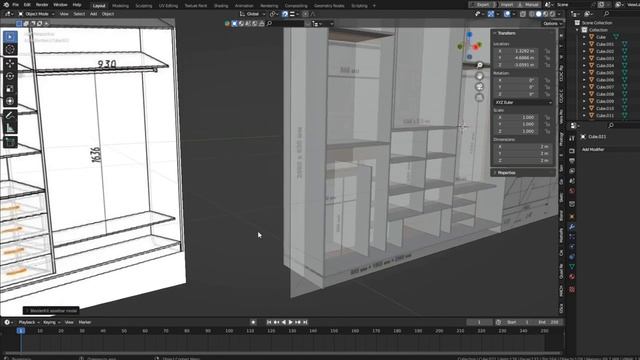Jump to timeline start frame
The width and height of the screenshot is (640, 360).
pyautogui.click(x=269, y=322)
